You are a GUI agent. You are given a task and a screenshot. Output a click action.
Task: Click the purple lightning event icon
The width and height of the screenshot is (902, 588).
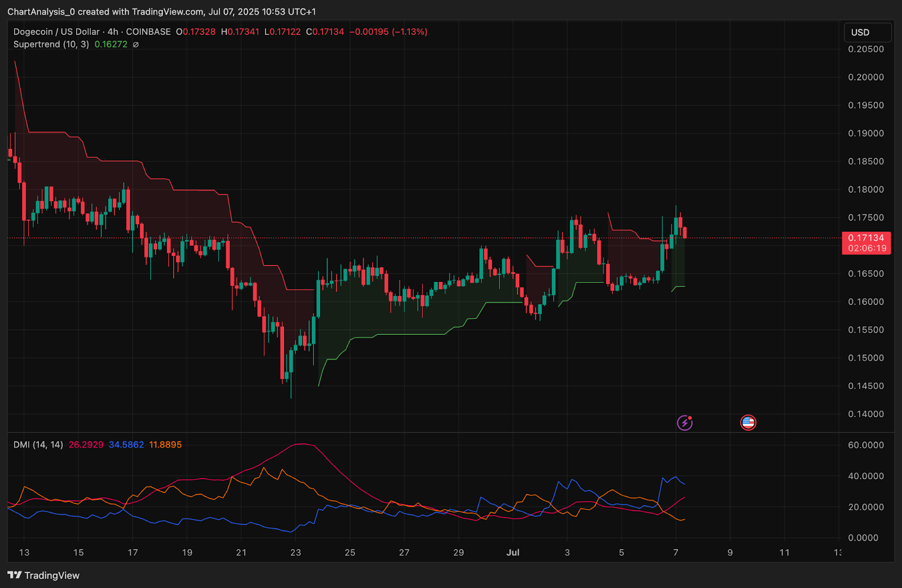[x=684, y=422]
